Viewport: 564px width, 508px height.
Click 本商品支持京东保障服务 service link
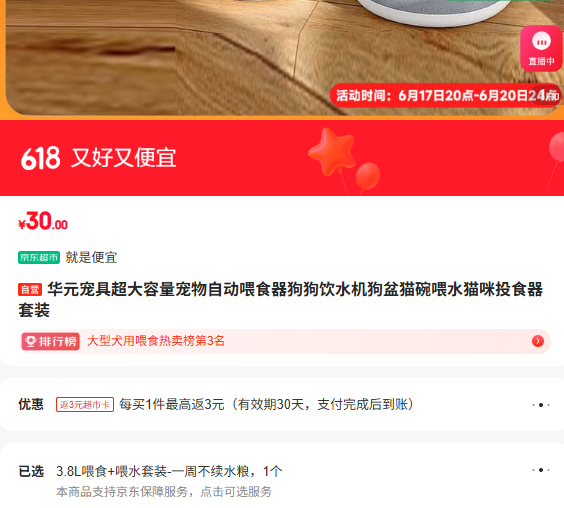[164, 491]
